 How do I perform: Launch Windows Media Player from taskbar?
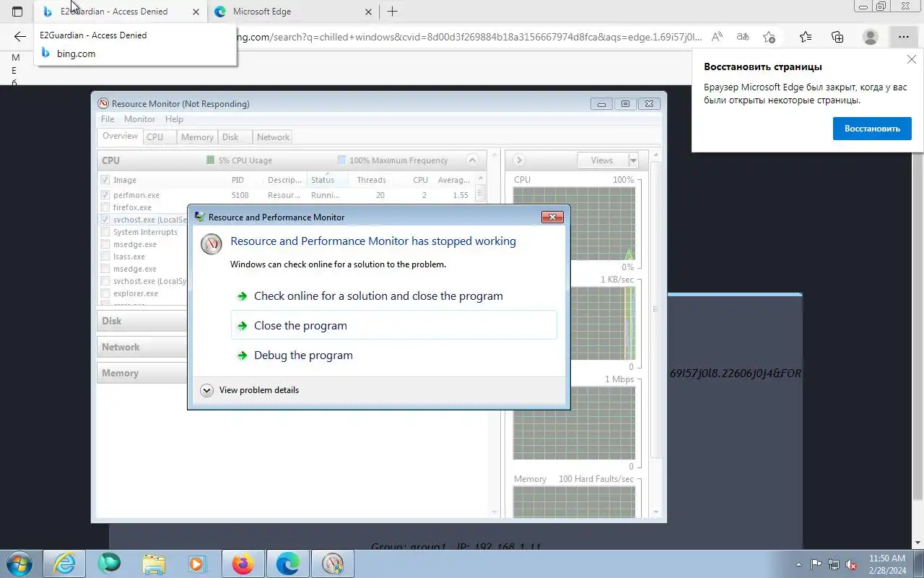[198, 564]
